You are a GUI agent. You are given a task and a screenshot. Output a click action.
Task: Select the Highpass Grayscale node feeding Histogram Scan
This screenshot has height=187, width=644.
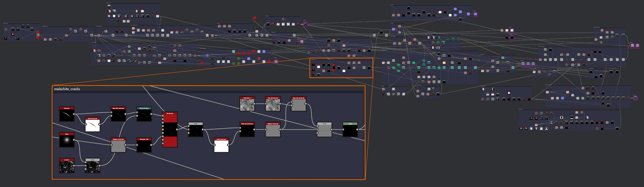tap(118, 145)
